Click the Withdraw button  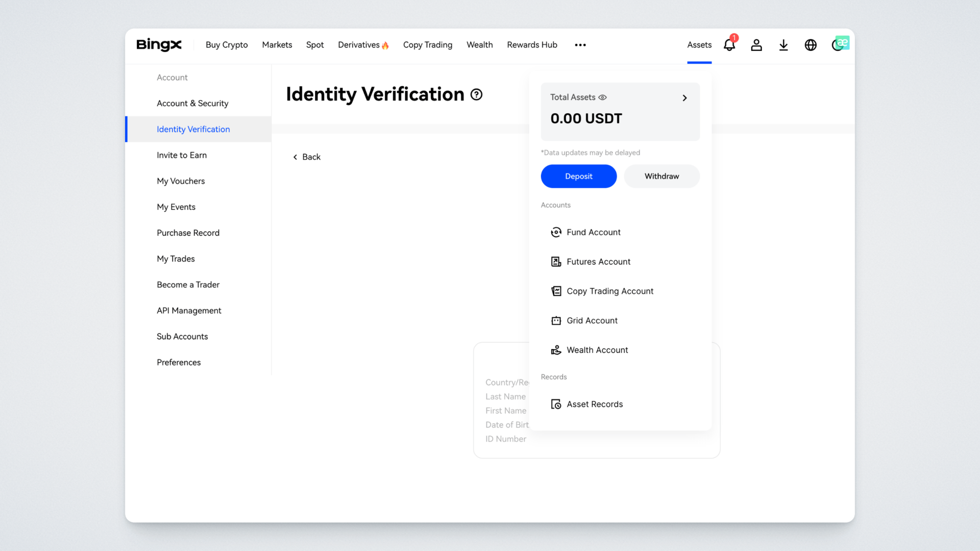coord(661,177)
